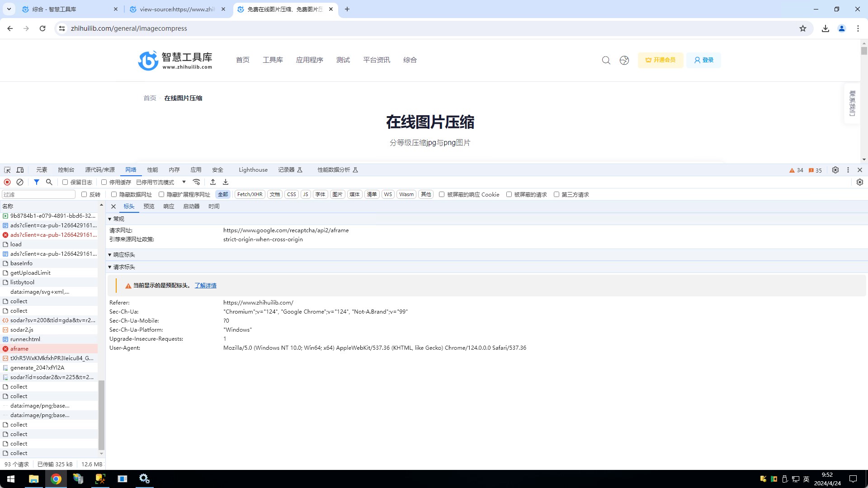
Task: Toggle the device toolbar icon
Action: tap(20, 170)
